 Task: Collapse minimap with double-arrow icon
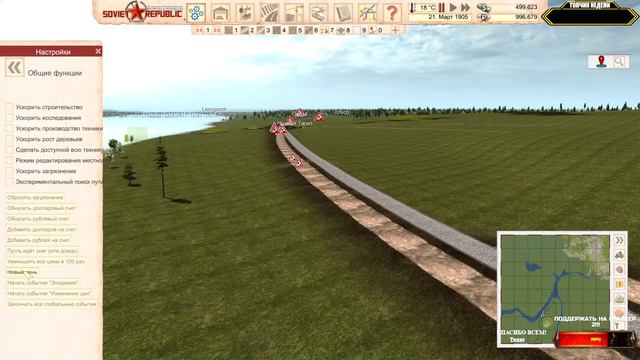tap(619, 240)
